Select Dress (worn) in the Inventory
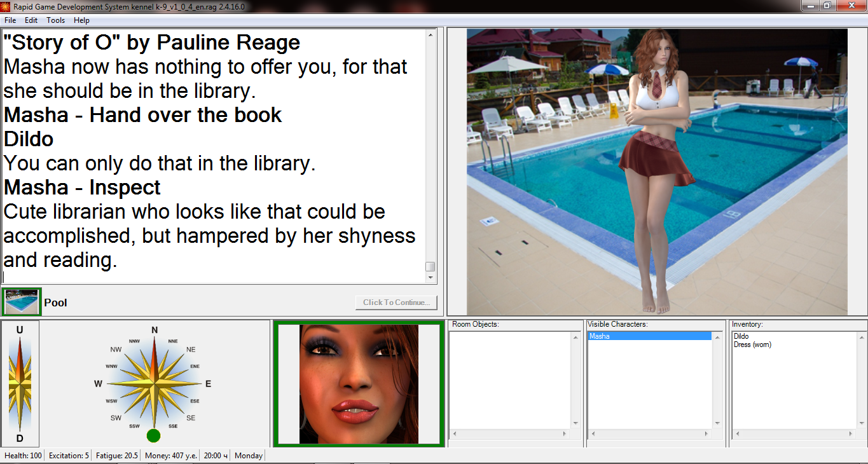 pyautogui.click(x=752, y=345)
